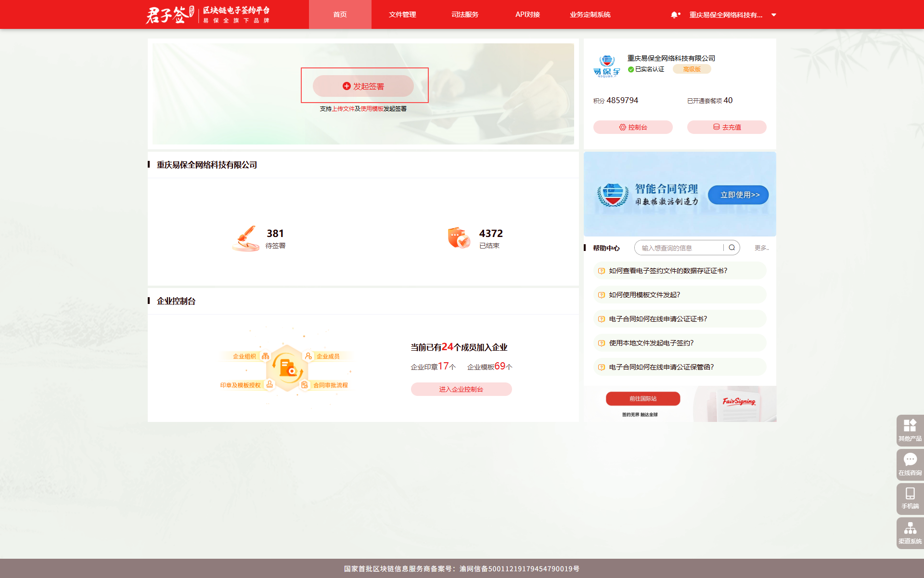Image resolution: width=924 pixels, height=578 pixels.
Task: Open the API对接 navigation item
Action: (527, 14)
